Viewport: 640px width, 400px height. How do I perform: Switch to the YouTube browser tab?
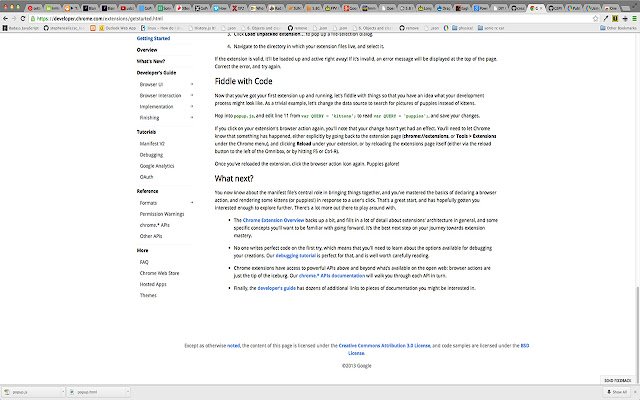click(127, 8)
